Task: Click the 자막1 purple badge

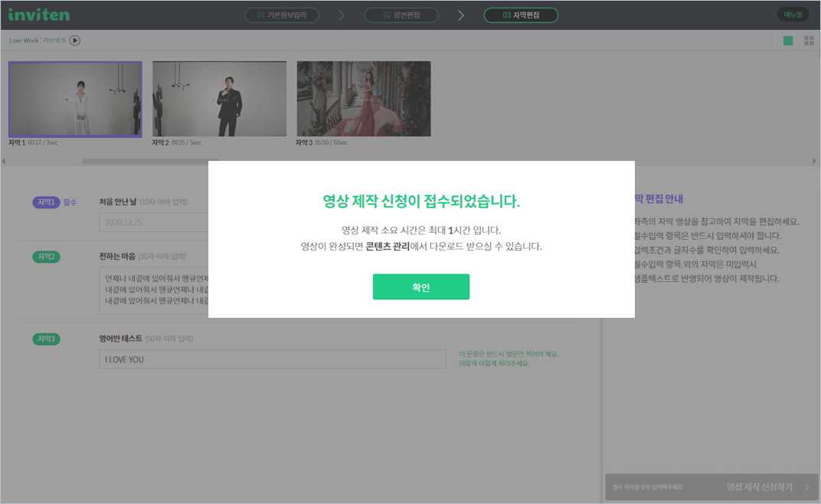Action: pyautogui.click(x=46, y=202)
